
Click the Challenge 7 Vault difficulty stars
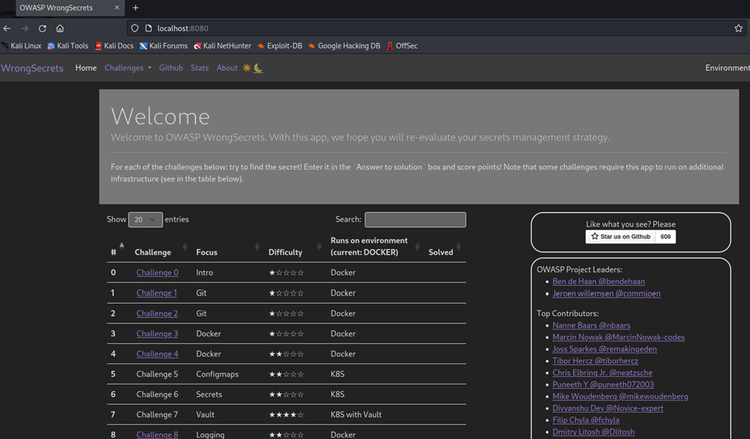286,415
